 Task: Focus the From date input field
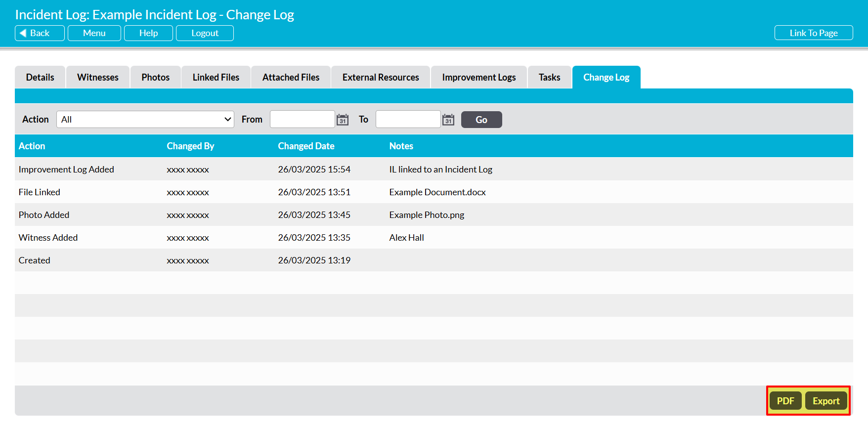point(303,119)
